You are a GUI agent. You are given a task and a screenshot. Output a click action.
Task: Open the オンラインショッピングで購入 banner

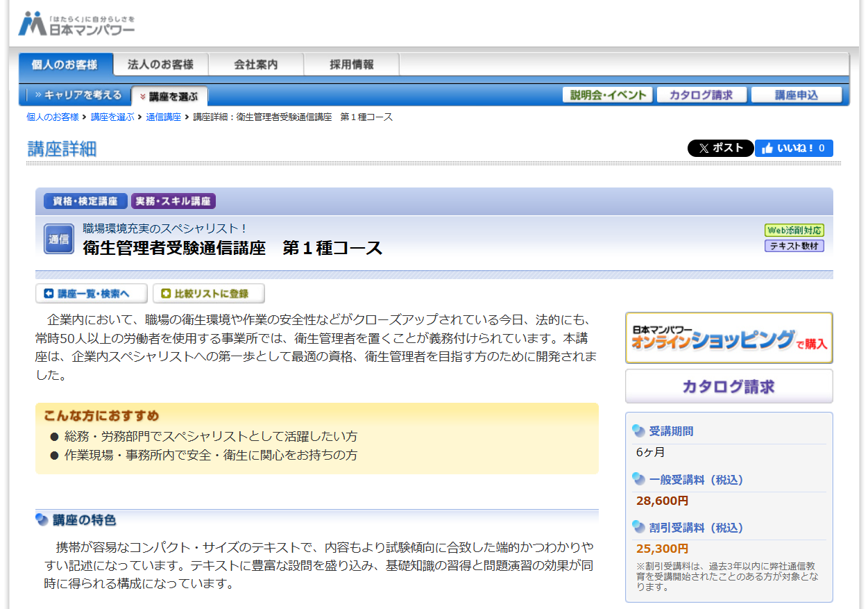(729, 338)
